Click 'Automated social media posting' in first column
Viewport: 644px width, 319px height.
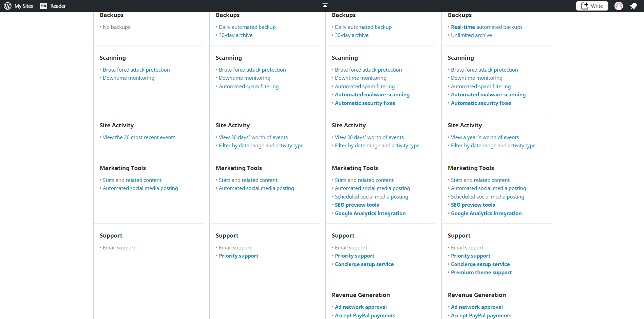click(x=140, y=188)
